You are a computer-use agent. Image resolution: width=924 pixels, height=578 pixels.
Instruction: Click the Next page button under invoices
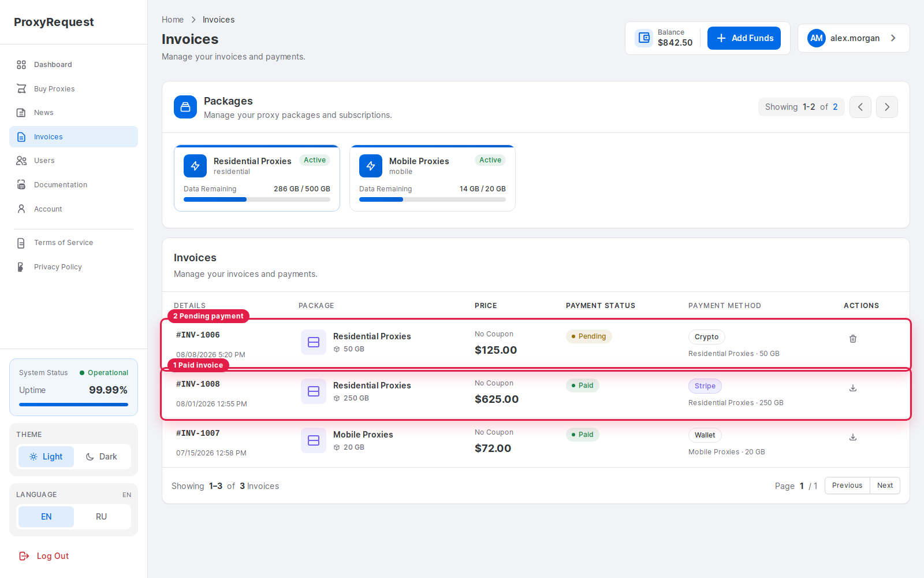pos(885,486)
